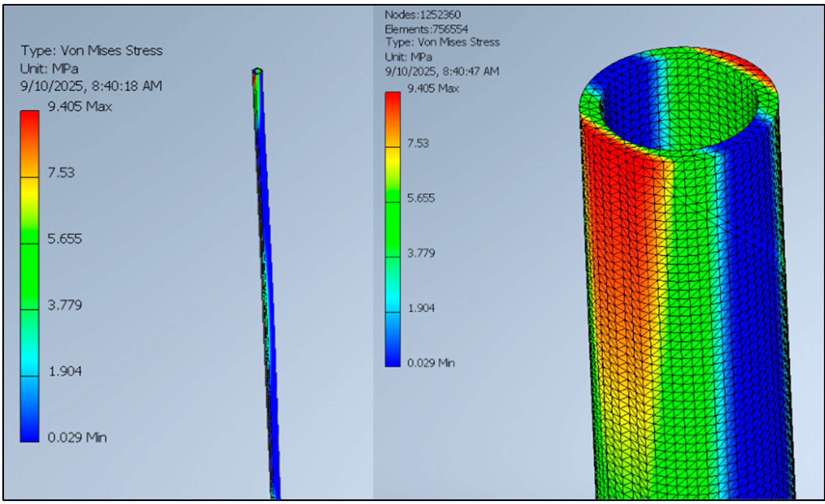Select the Elements:756554 label
This screenshot has height=504, width=825.
click(426, 30)
